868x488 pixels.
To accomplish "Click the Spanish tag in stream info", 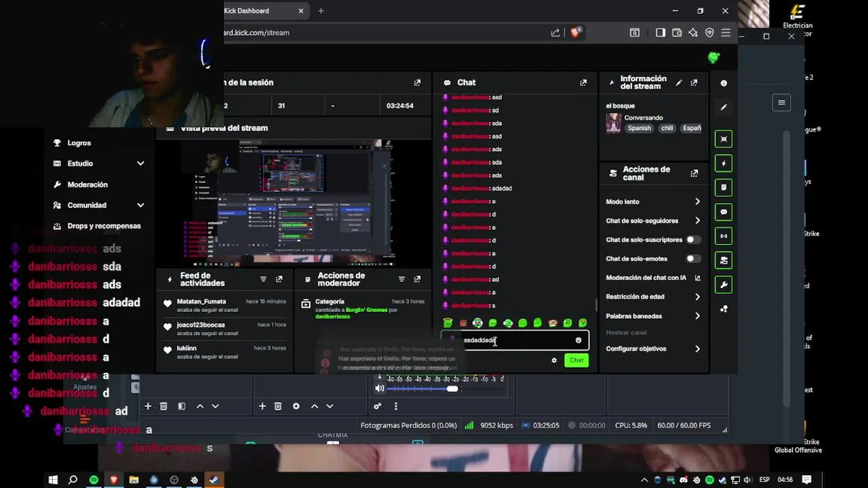I will pos(639,128).
